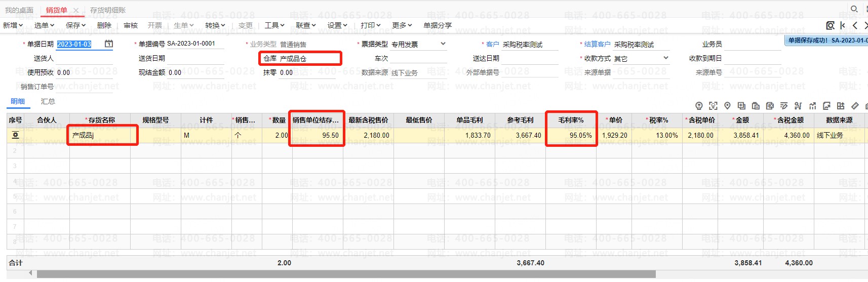Screen dimensions: 868x282
Task: Go to the previous record arrow
Action: tap(855, 25)
